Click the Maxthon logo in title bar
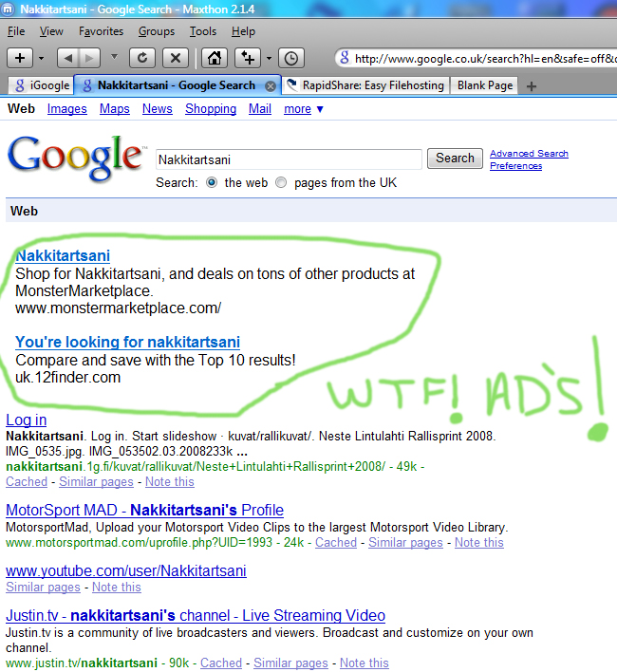The width and height of the screenshot is (617, 672). 8,9
